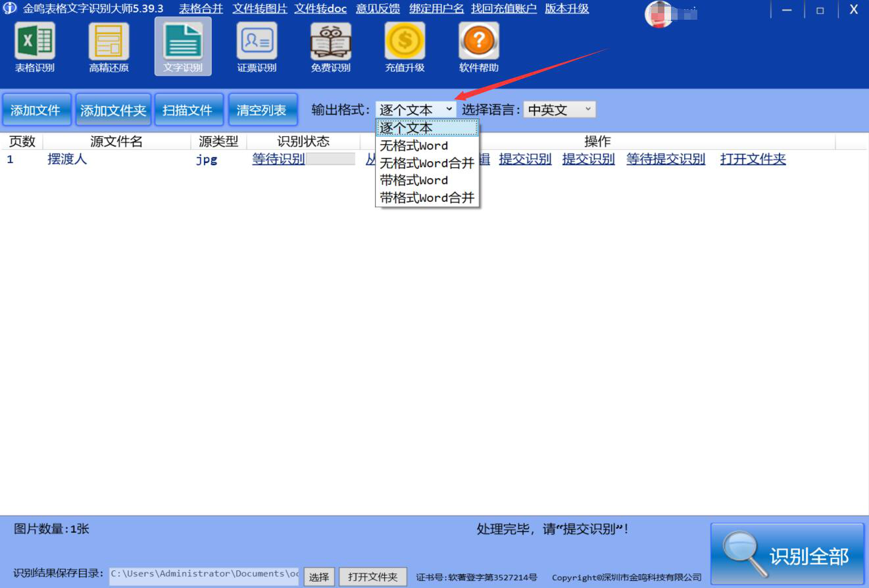The width and height of the screenshot is (869, 588).
Task: Open 软件帮助 with the question mark icon
Action: click(478, 46)
